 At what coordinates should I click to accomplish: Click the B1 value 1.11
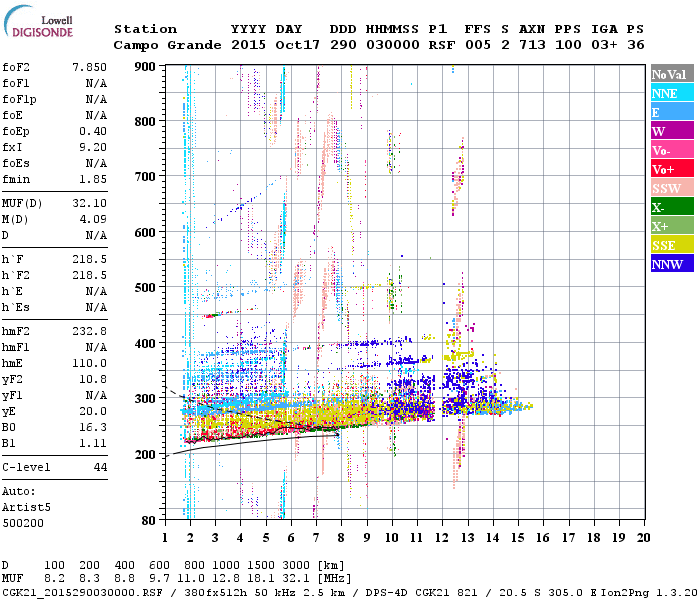(x=93, y=443)
